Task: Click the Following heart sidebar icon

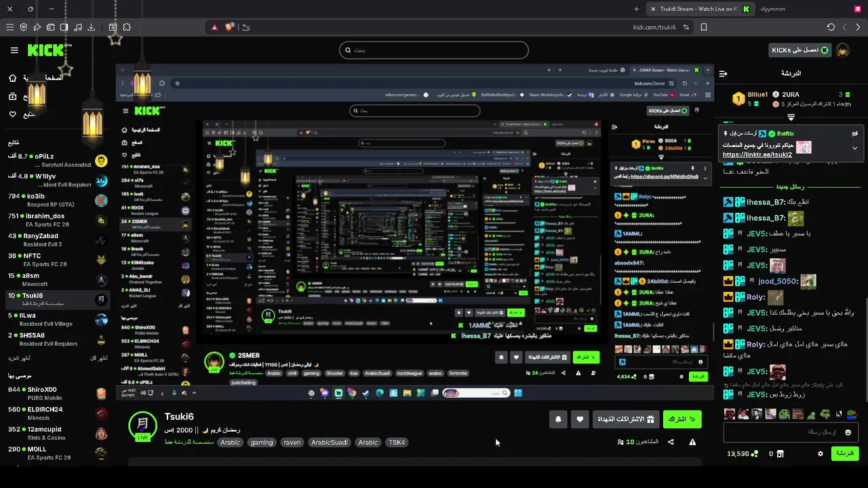Action: point(12,114)
